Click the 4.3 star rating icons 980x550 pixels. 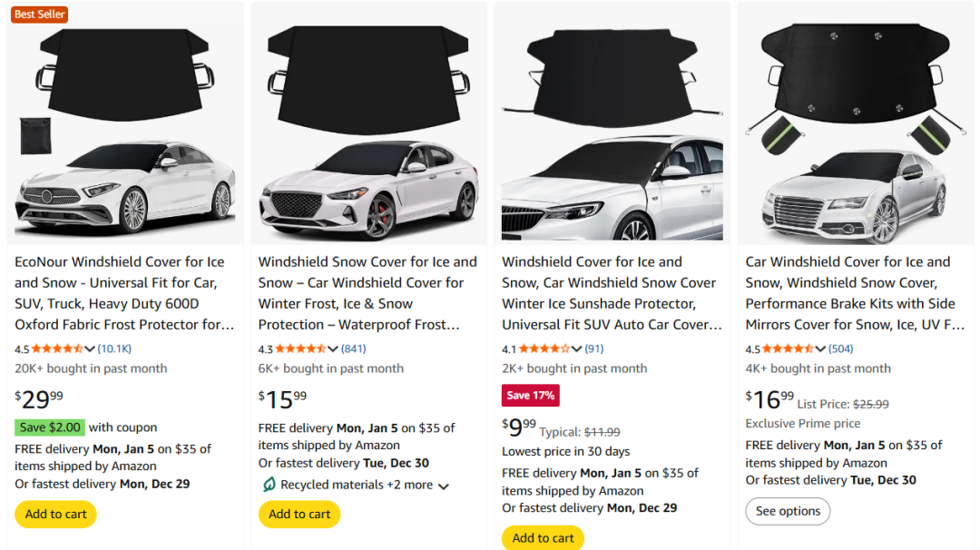click(303, 349)
